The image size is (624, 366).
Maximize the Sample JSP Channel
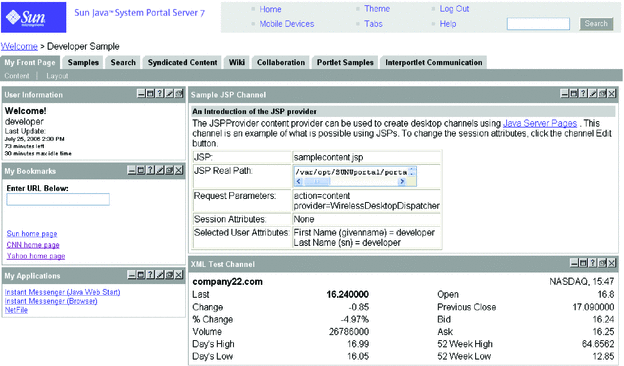(x=574, y=94)
